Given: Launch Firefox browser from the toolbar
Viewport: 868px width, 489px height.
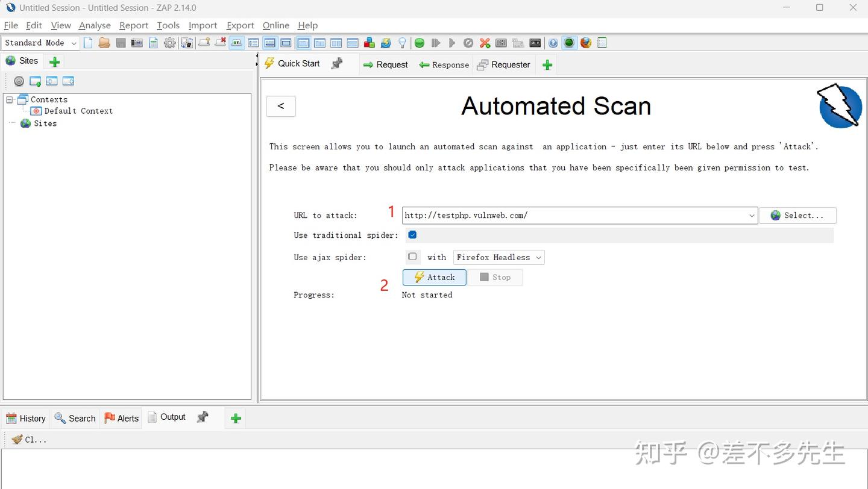Looking at the screenshot, I should 585,42.
